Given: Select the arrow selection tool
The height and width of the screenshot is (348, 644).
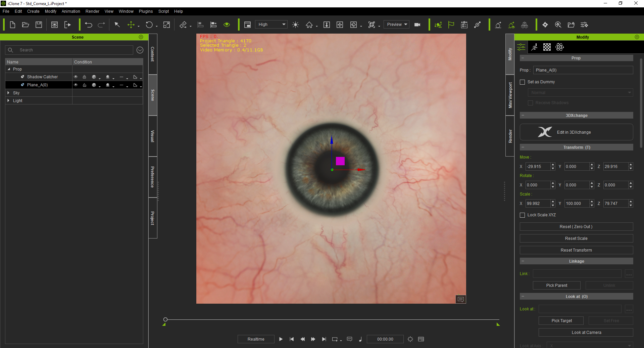Looking at the screenshot, I should pyautogui.click(x=117, y=25).
